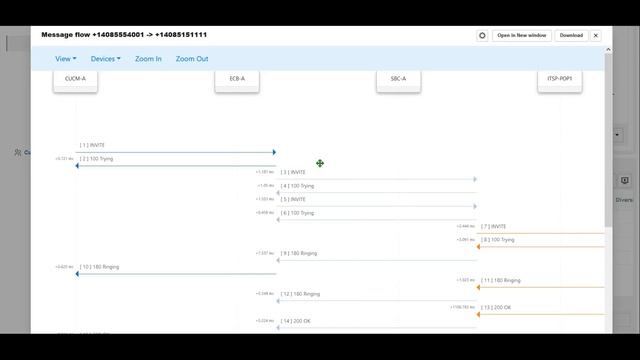This screenshot has width=640, height=360.
Task: Click the background page's icon above Divers
Action: click(624, 180)
